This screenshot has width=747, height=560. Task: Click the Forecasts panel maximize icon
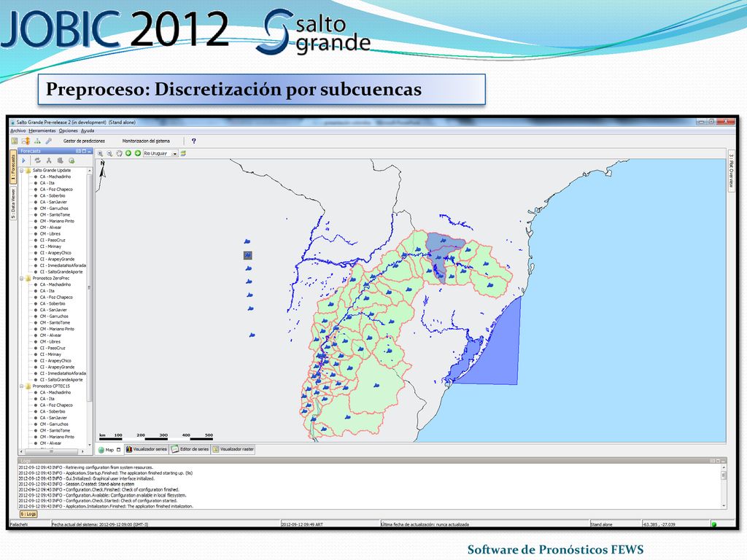point(84,151)
